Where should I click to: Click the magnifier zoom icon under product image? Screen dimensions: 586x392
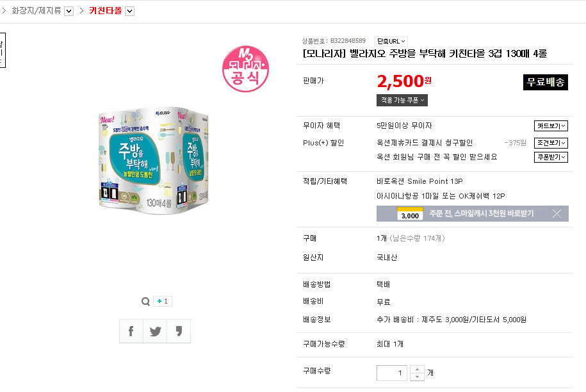tap(145, 301)
